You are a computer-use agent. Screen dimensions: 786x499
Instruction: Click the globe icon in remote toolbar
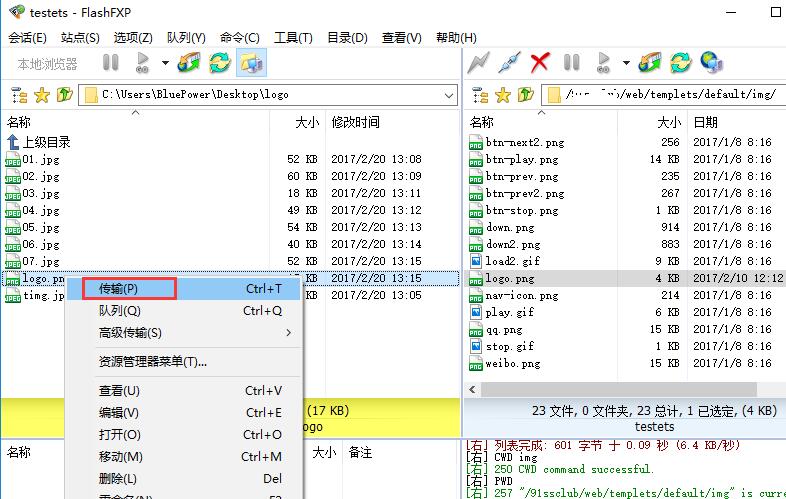(x=712, y=63)
